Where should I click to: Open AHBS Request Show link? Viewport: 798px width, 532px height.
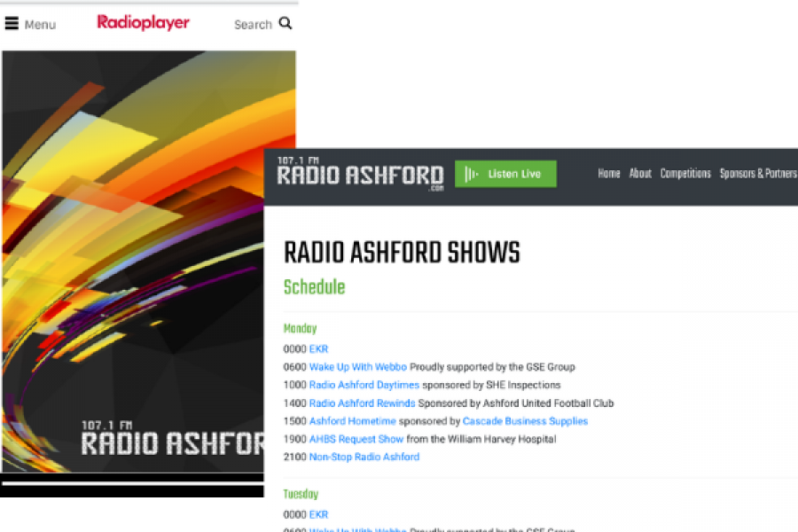(356, 439)
